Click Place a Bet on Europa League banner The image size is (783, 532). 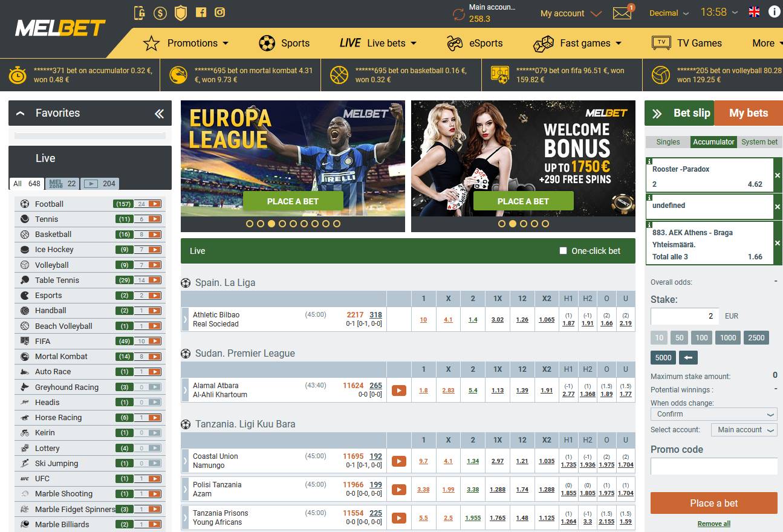point(293,201)
